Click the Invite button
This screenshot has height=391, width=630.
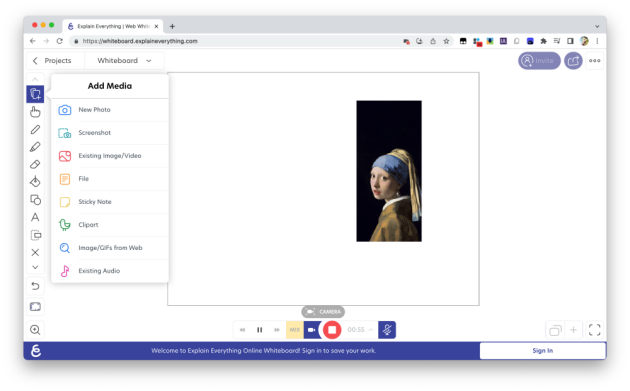(x=539, y=61)
